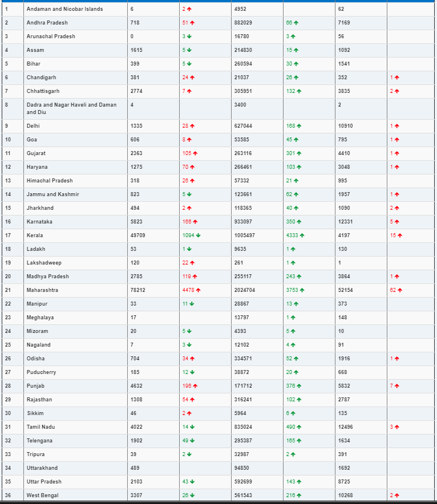Select serial number 36 for West Bengal
The height and width of the screenshot is (504, 437).
pos(8,495)
